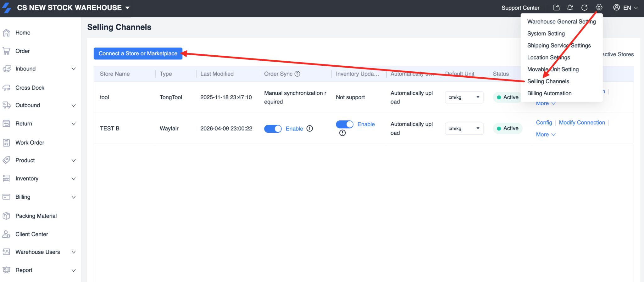The height and width of the screenshot is (282, 644).
Task: Click the refresh icon in header
Action: (584, 8)
